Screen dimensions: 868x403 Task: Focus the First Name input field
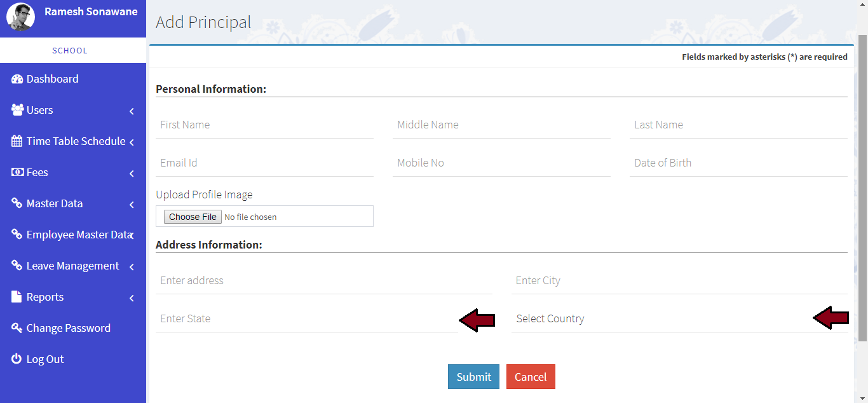[x=264, y=125]
